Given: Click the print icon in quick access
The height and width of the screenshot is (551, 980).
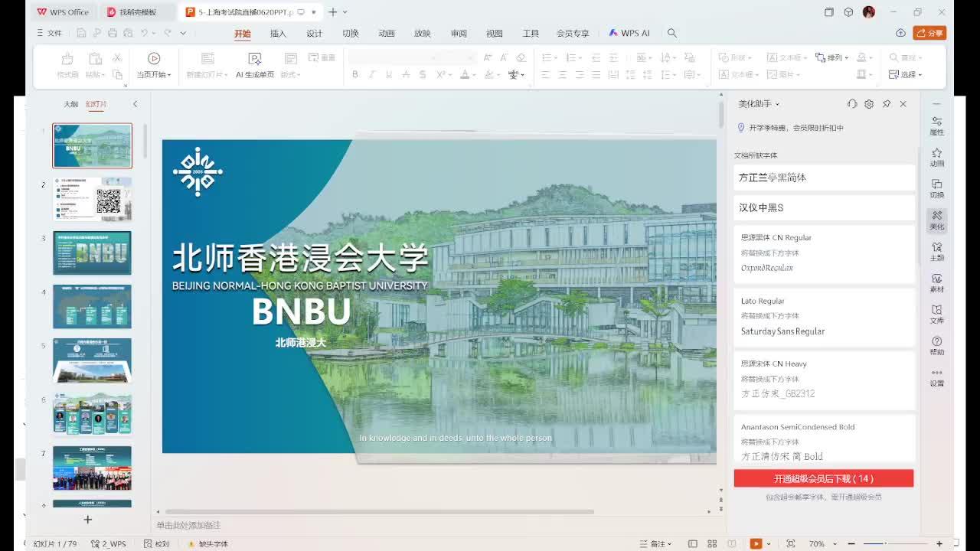Looking at the screenshot, I should pos(113,33).
